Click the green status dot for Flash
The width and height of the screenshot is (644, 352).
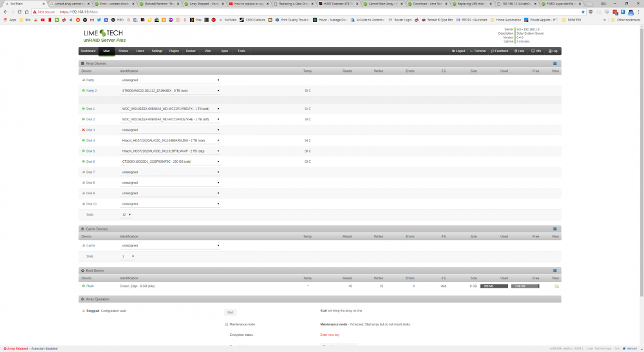click(83, 286)
